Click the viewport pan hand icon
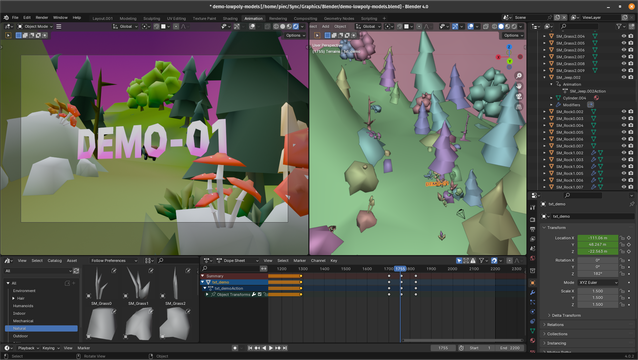Viewport: 638px width, 360px height. pos(519,86)
